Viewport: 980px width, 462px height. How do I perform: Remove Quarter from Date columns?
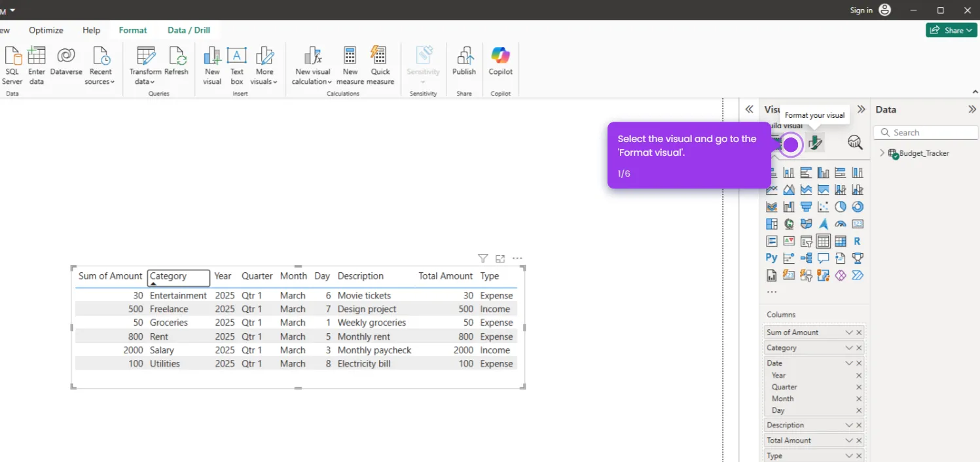click(x=859, y=387)
